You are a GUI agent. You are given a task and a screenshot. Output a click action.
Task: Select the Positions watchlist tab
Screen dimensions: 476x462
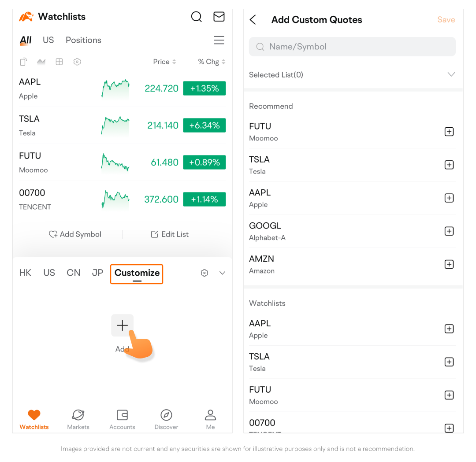click(x=83, y=40)
